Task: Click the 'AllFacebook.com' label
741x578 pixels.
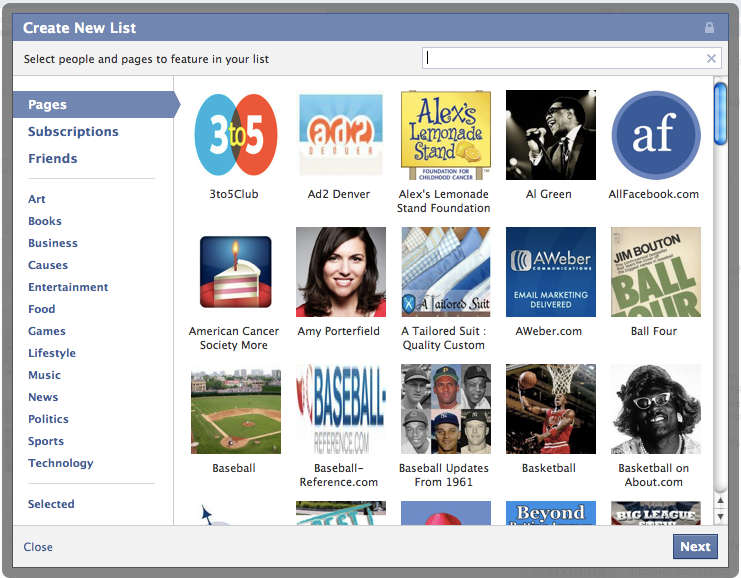Action: pos(654,194)
